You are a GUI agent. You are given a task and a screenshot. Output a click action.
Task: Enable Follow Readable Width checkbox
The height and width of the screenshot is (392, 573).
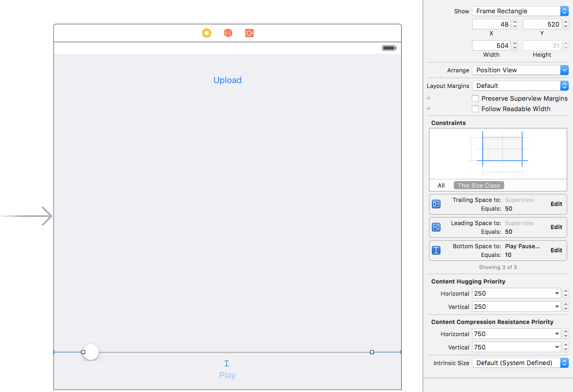tap(475, 109)
